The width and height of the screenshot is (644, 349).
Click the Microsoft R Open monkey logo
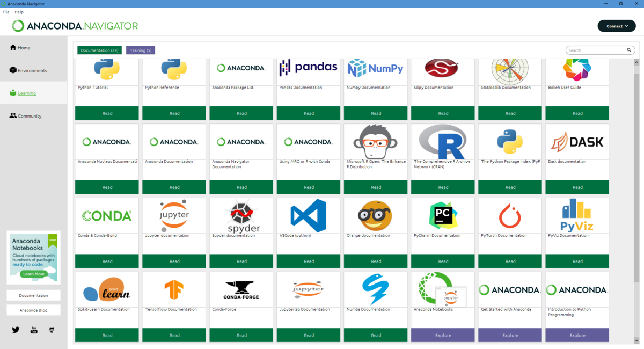(376, 142)
